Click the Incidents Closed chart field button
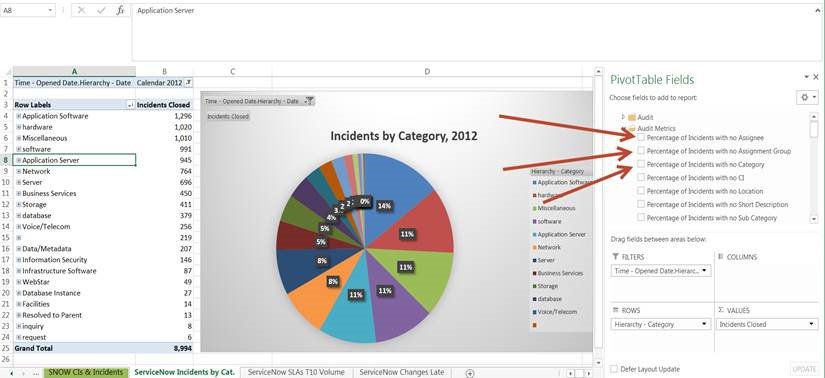Viewport: 825px width, 378px height. 227,116
